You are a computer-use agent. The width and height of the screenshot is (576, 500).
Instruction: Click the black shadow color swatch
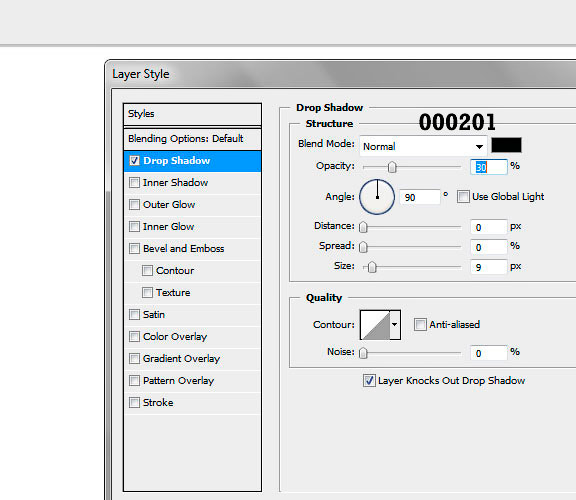click(x=506, y=145)
